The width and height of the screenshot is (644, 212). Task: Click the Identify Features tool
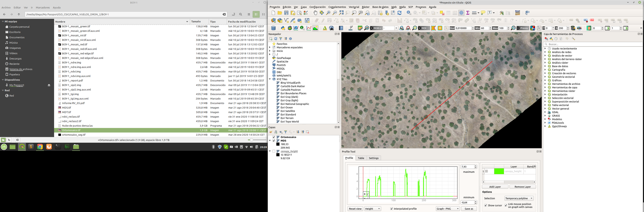(x=409, y=13)
